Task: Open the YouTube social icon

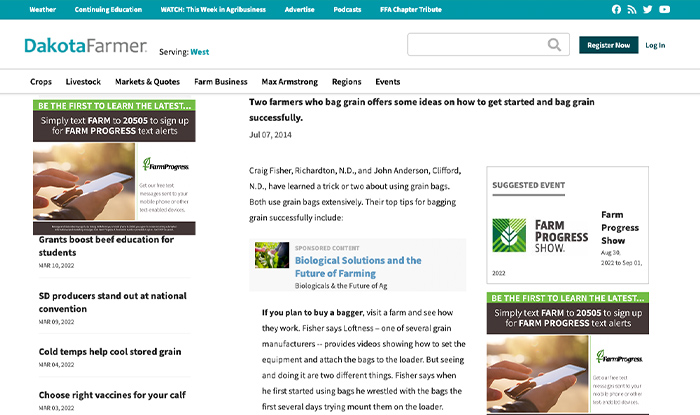Action: pyautogui.click(x=664, y=9)
